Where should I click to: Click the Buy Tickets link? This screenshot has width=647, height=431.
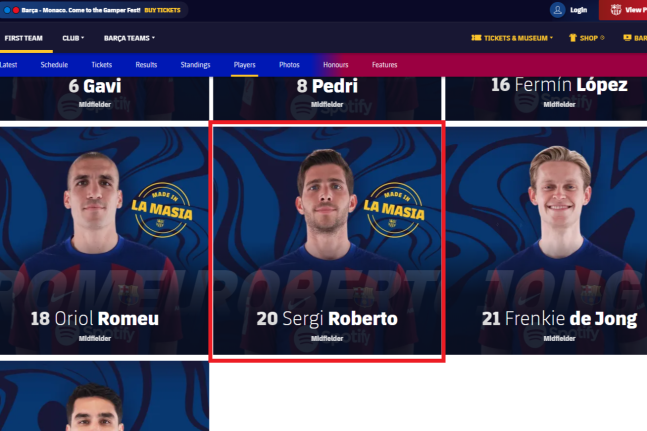[162, 10]
